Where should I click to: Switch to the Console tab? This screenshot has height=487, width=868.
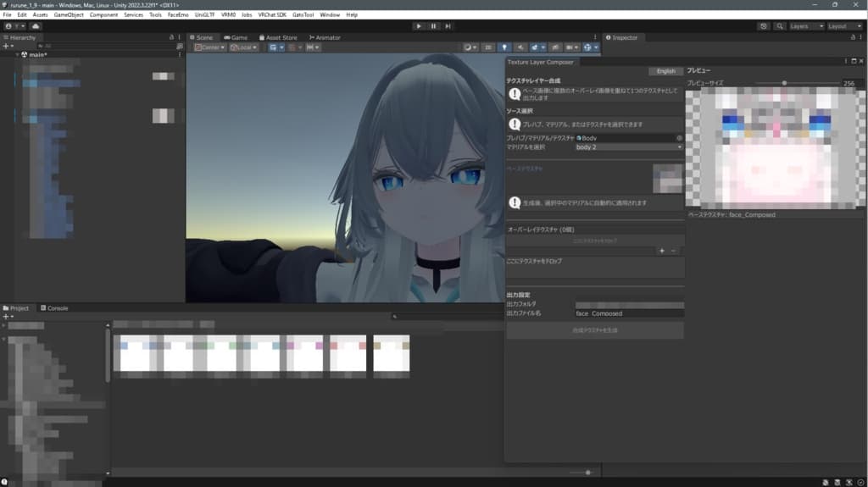(54, 308)
